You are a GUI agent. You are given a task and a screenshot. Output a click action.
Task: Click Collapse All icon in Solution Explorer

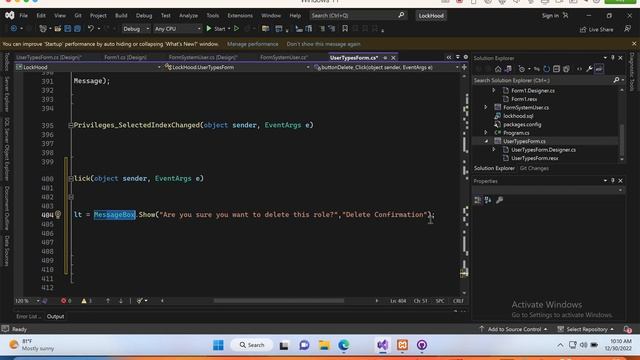point(556,69)
